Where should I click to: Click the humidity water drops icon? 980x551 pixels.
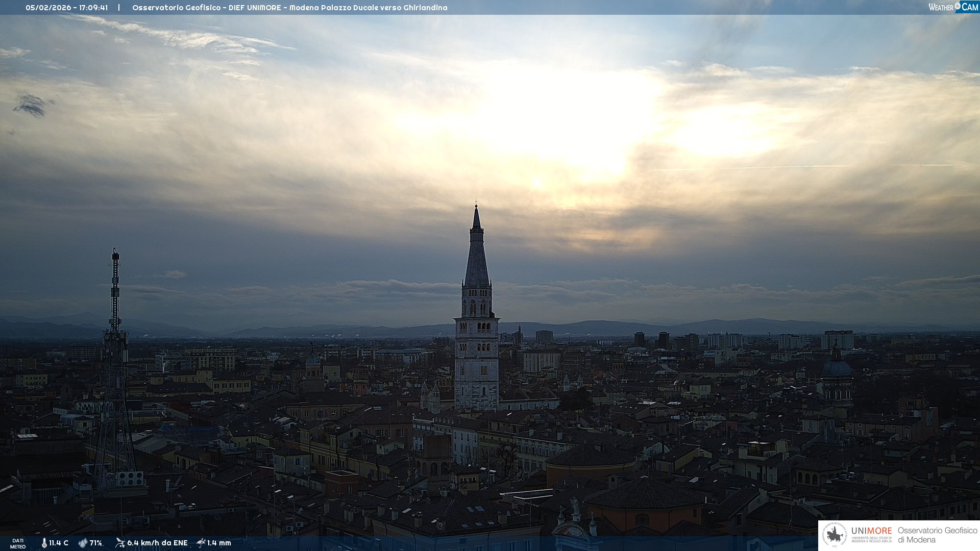[83, 543]
